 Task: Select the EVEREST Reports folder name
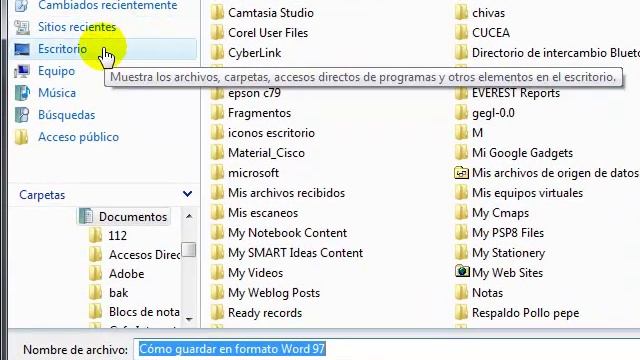[516, 93]
